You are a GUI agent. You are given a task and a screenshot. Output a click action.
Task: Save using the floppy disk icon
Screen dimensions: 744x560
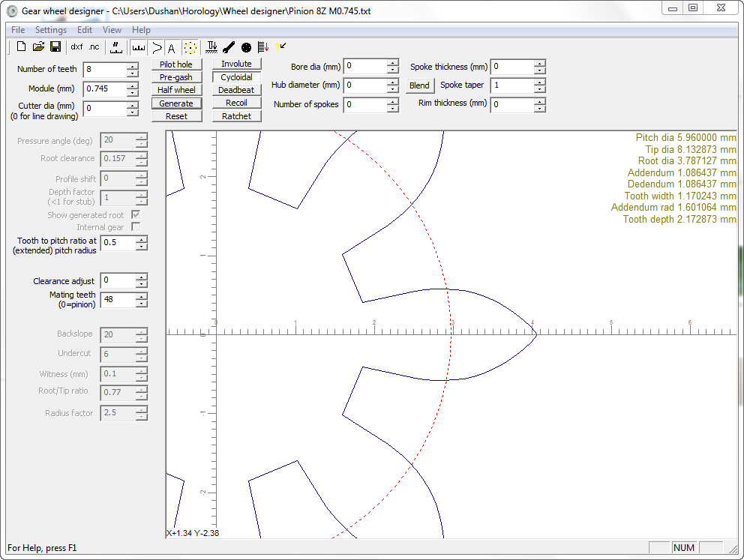click(55, 47)
